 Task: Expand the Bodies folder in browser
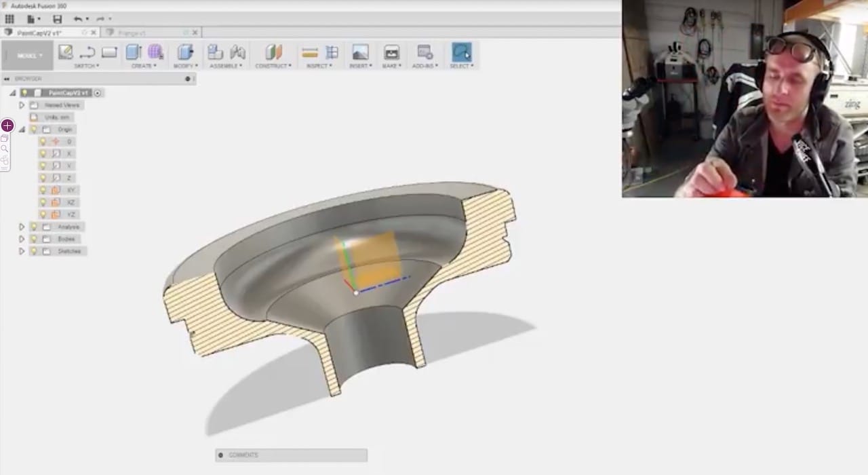pyautogui.click(x=22, y=239)
